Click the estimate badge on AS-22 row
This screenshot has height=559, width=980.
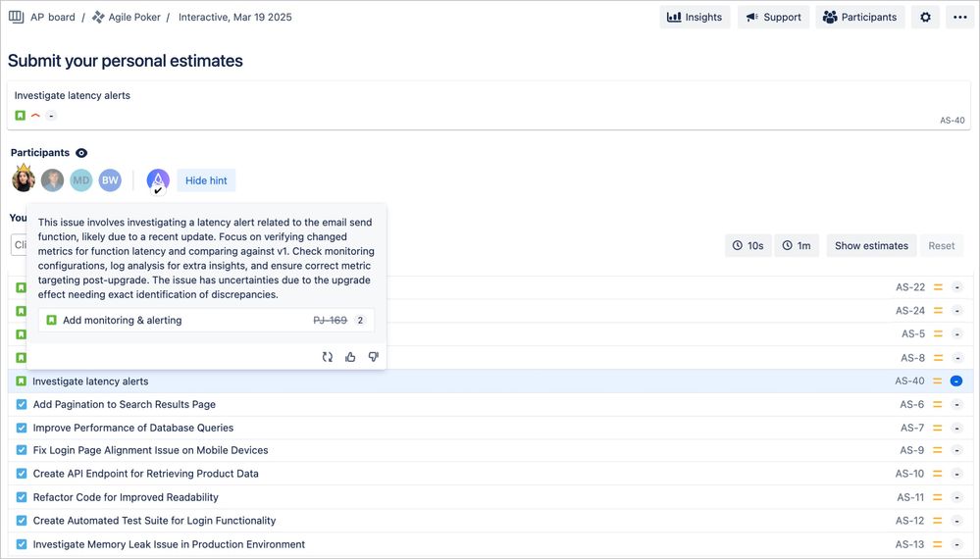coord(956,287)
